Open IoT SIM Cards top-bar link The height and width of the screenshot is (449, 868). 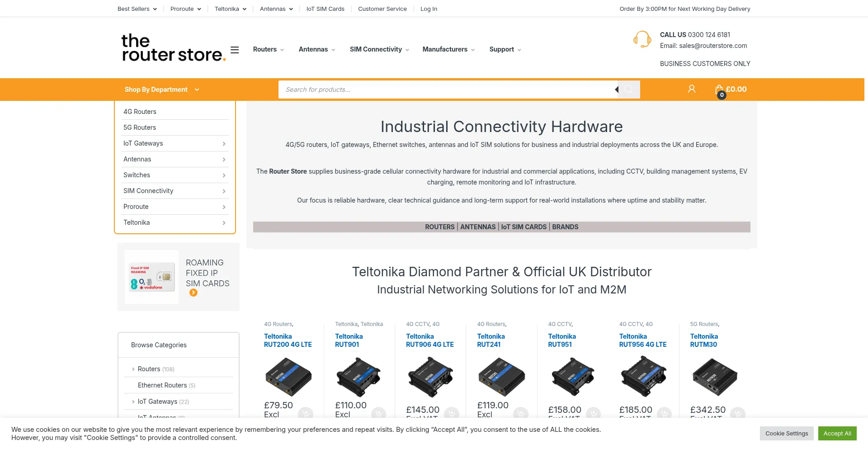click(325, 9)
